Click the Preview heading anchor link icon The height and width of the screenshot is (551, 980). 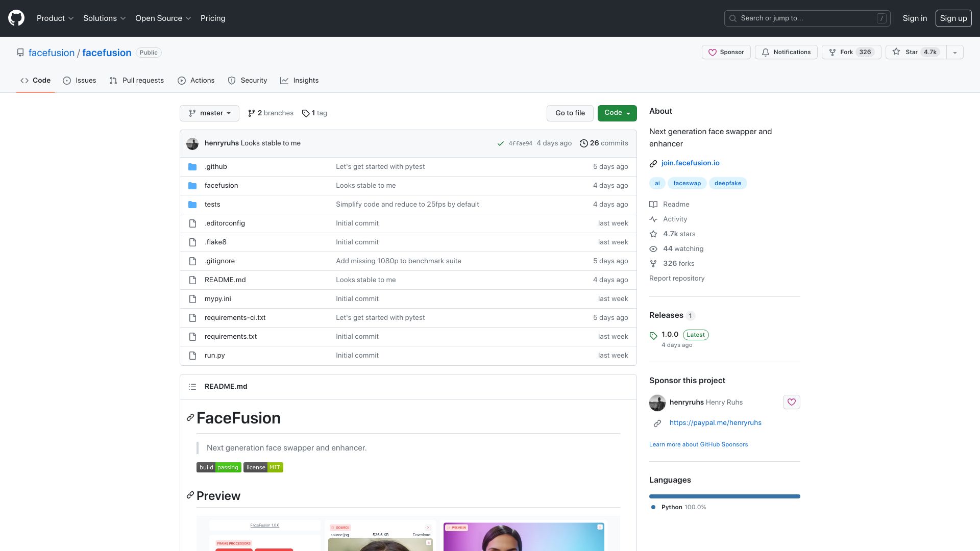click(190, 495)
